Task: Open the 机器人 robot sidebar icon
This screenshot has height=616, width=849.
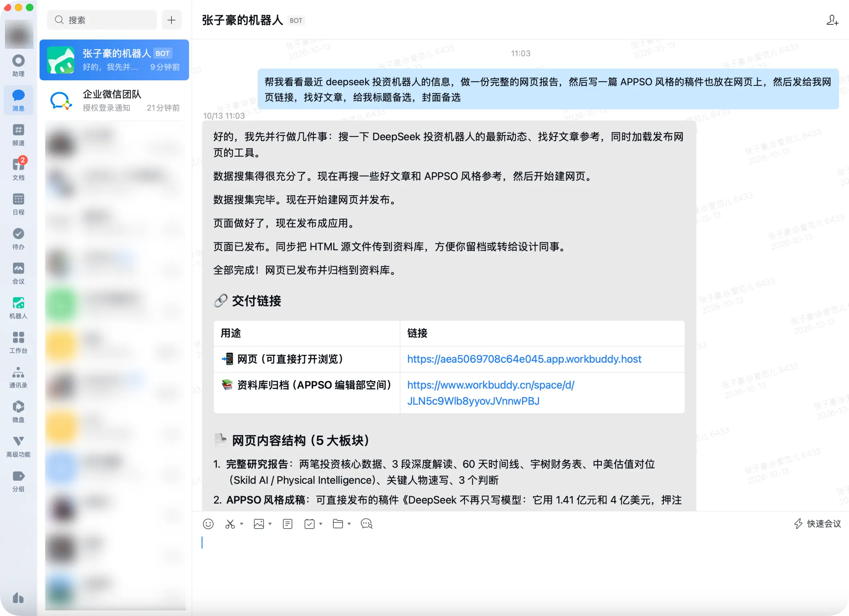Action: click(18, 308)
